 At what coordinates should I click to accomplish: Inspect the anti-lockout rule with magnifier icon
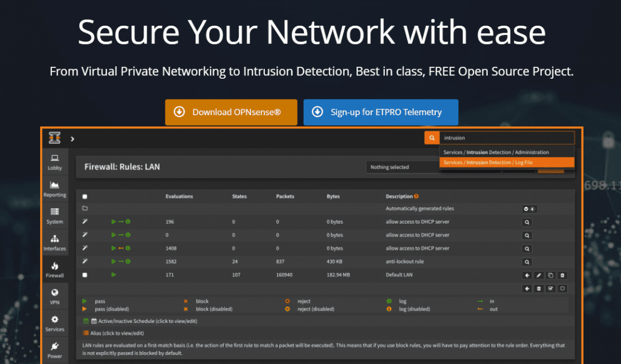pyautogui.click(x=527, y=262)
